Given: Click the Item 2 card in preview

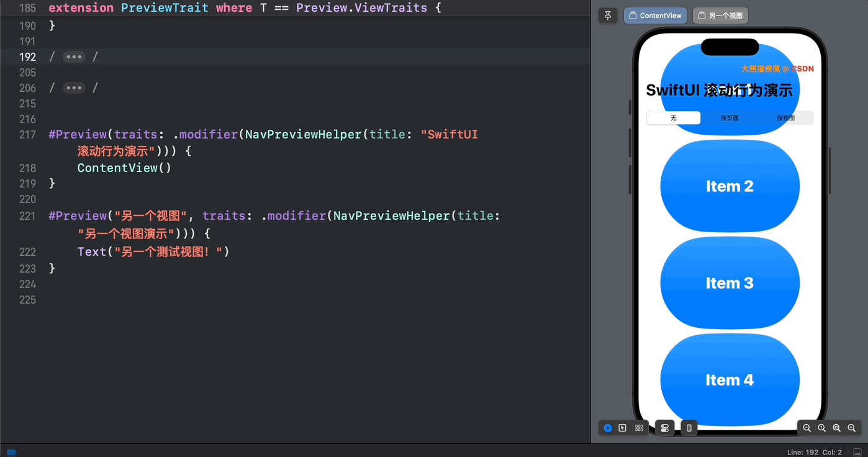Looking at the screenshot, I should click(x=730, y=186).
